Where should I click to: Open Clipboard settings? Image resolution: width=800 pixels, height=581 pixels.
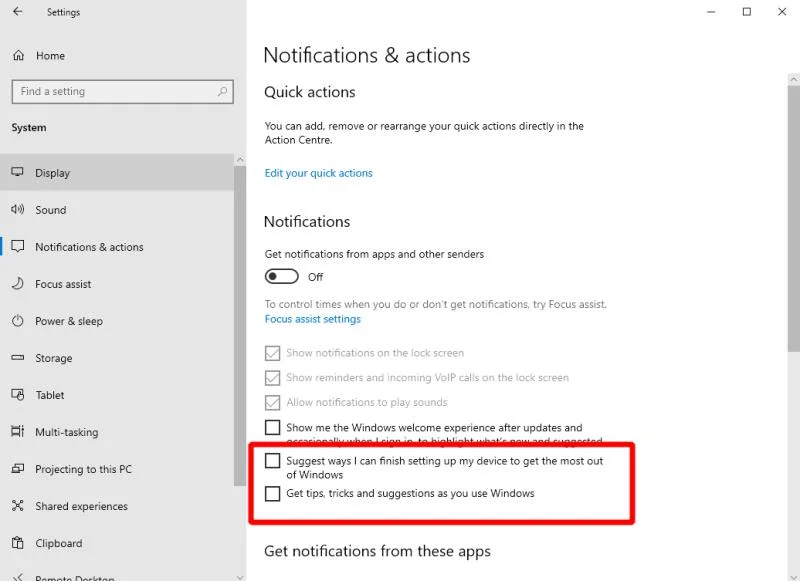click(x=117, y=543)
